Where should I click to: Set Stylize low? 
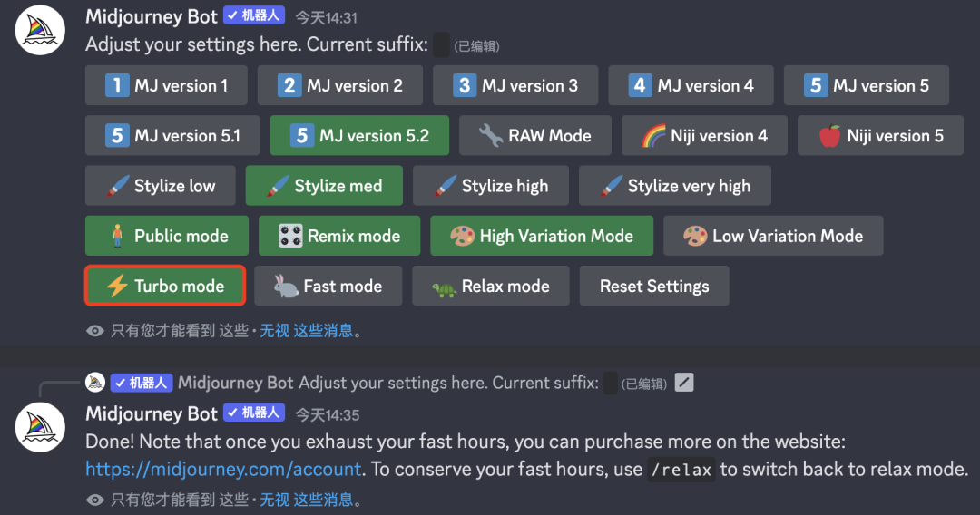coord(161,185)
